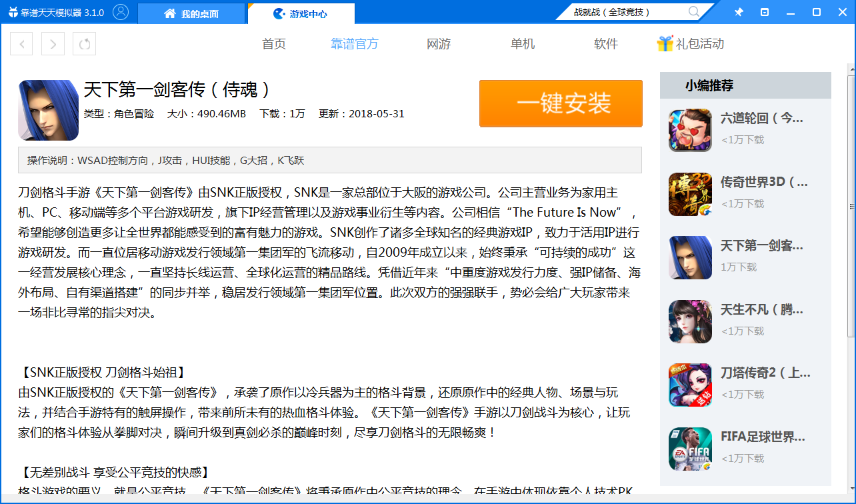Open 天下第一剑客 icon in recommendations sidebar
The width and height of the screenshot is (856, 504).
[690, 257]
